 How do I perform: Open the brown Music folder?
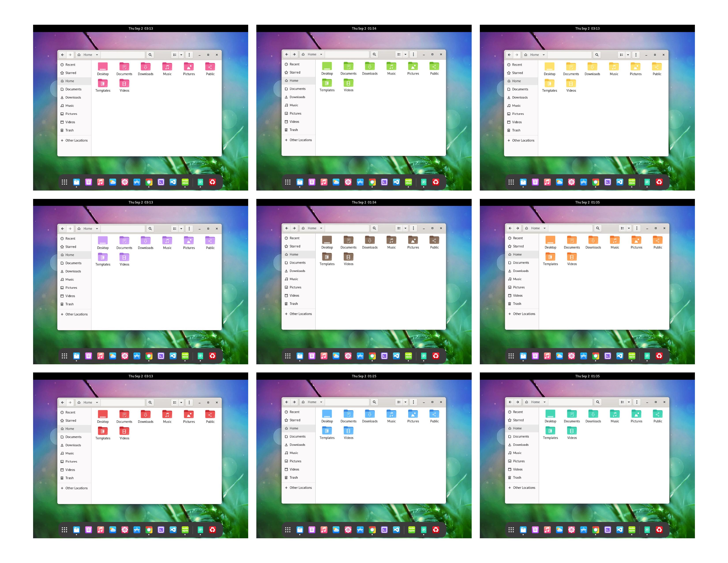[x=391, y=240]
